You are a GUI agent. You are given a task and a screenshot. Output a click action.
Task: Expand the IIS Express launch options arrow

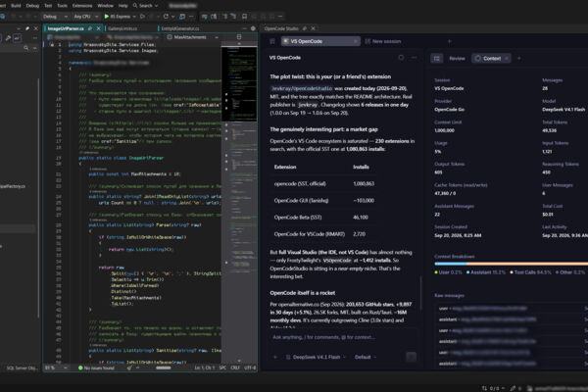click(x=134, y=17)
